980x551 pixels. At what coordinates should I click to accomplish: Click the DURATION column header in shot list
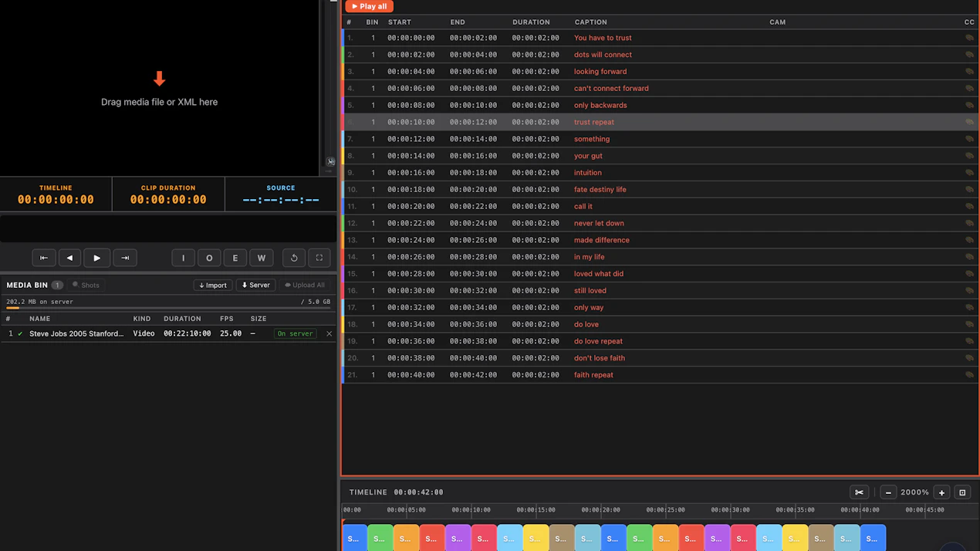pyautogui.click(x=531, y=22)
